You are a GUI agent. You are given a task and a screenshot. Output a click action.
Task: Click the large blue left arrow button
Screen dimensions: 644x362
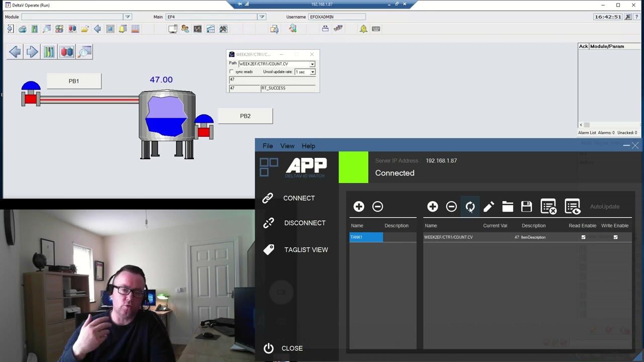coord(15,52)
